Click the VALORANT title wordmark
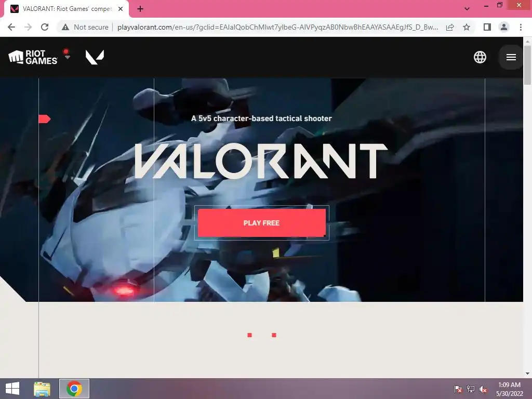The width and height of the screenshot is (532, 399). pyautogui.click(x=261, y=161)
